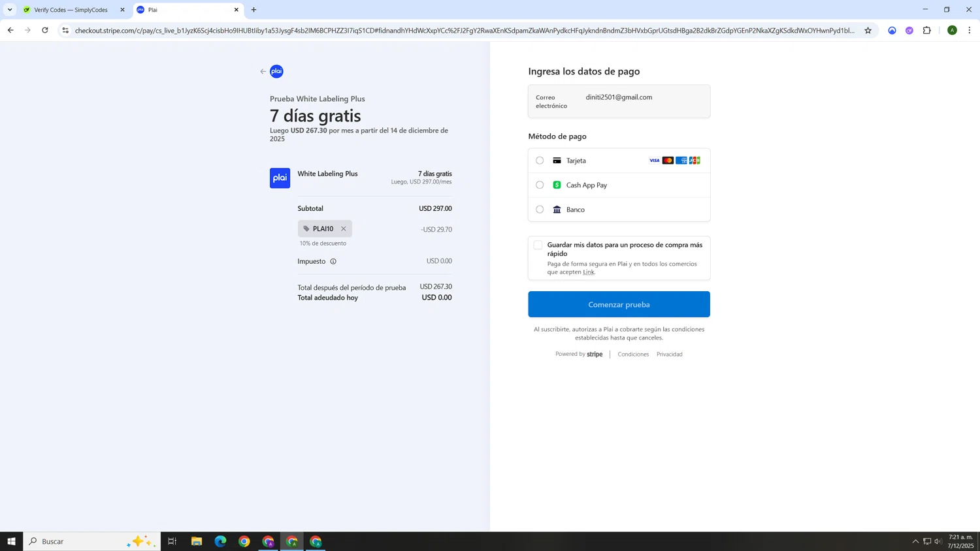
Task: Open the Condiciones link
Action: pos(633,354)
